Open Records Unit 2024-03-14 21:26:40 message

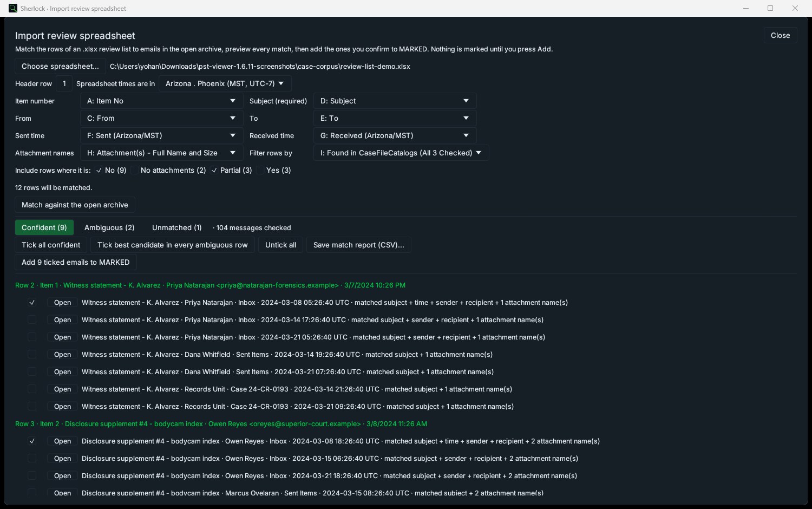coord(62,389)
